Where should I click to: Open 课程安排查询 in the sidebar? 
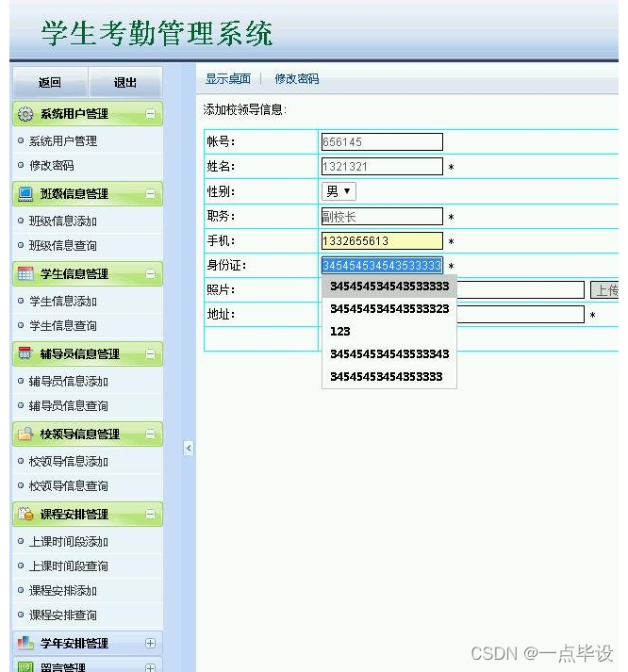click(x=63, y=615)
